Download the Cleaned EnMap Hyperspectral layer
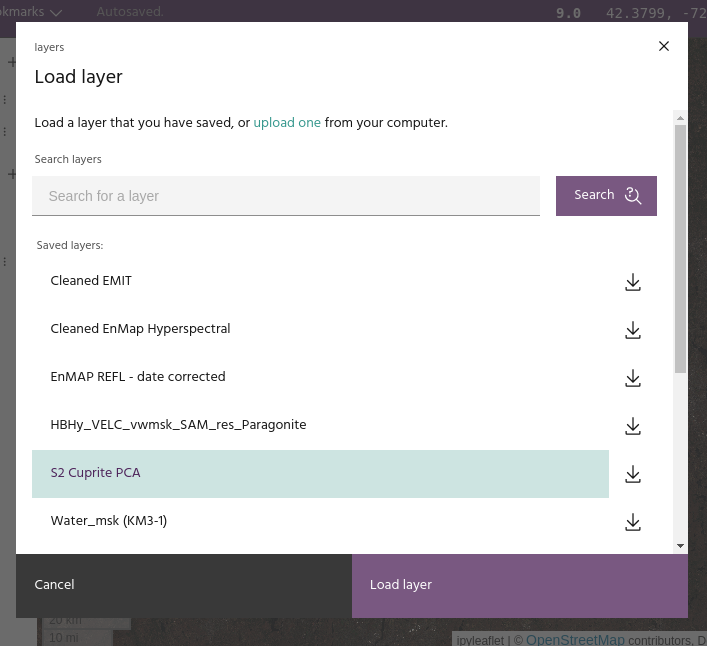 pyautogui.click(x=632, y=330)
